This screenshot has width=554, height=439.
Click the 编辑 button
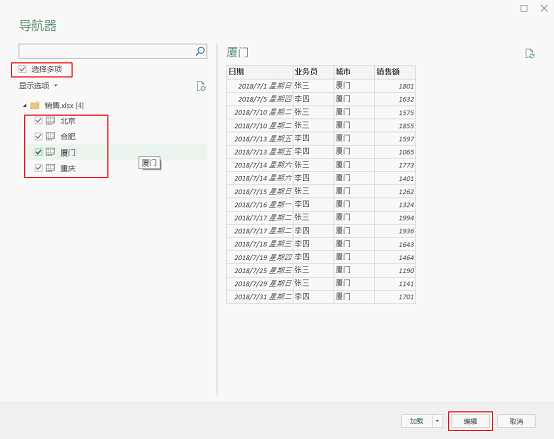point(470,421)
